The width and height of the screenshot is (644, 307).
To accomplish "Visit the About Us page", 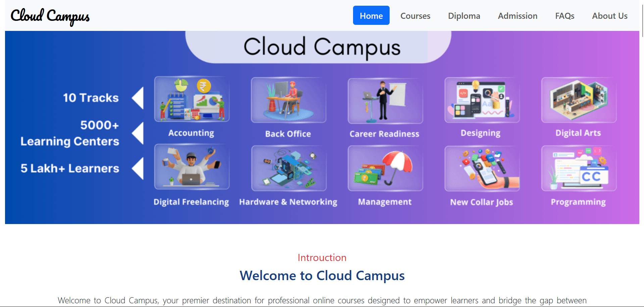I will pyautogui.click(x=609, y=15).
